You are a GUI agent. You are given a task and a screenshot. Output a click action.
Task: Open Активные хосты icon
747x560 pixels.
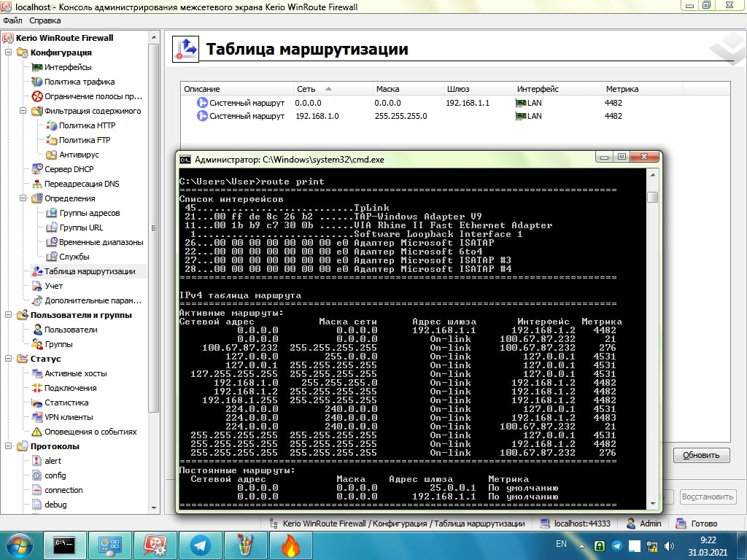(x=36, y=373)
